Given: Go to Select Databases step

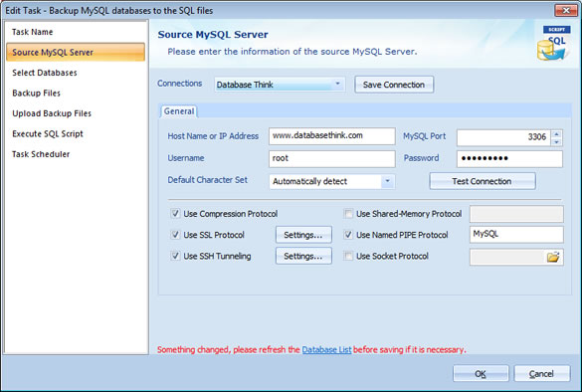Looking at the screenshot, I should click(x=45, y=73).
